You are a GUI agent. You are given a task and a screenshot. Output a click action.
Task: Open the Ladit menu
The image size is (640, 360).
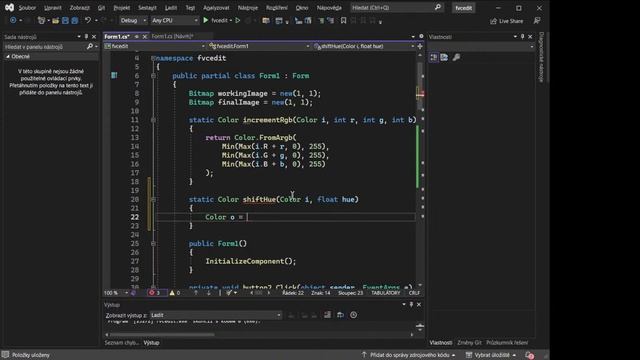tap(171, 8)
